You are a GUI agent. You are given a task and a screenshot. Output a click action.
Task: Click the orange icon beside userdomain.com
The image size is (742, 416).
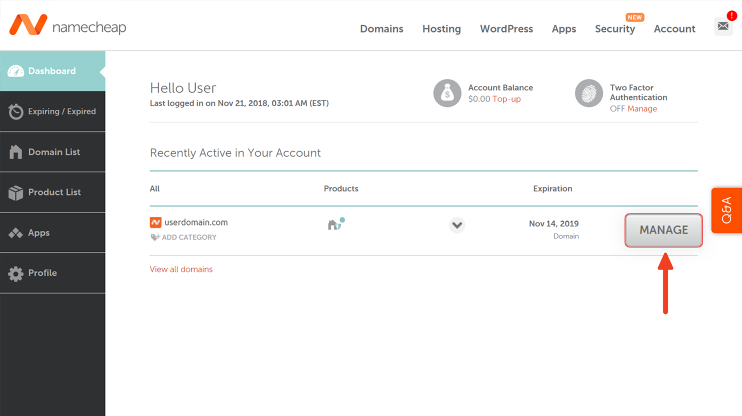(x=155, y=222)
